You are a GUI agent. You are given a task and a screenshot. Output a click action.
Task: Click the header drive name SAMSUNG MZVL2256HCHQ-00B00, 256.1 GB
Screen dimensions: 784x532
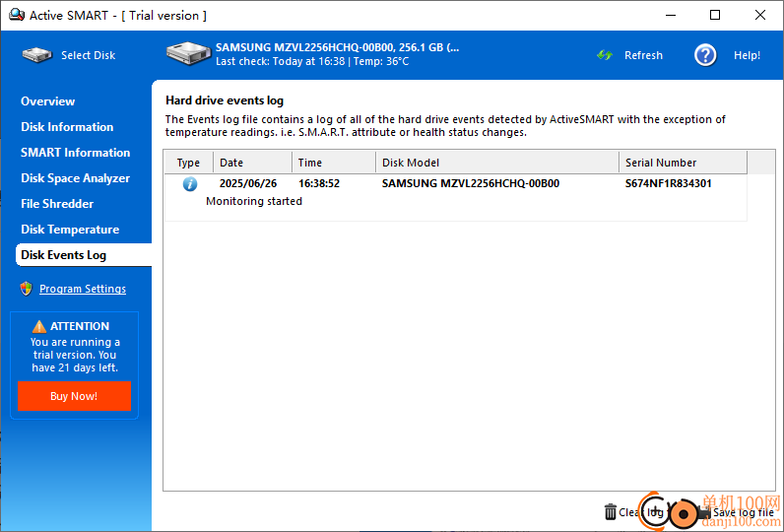pos(338,48)
